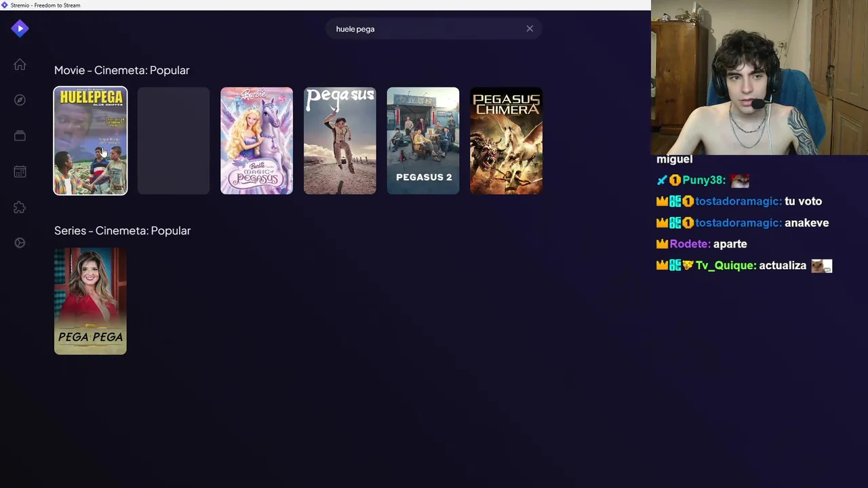868x488 pixels.
Task: Open Pegasus vs Chimera movie poster
Action: 506,140
